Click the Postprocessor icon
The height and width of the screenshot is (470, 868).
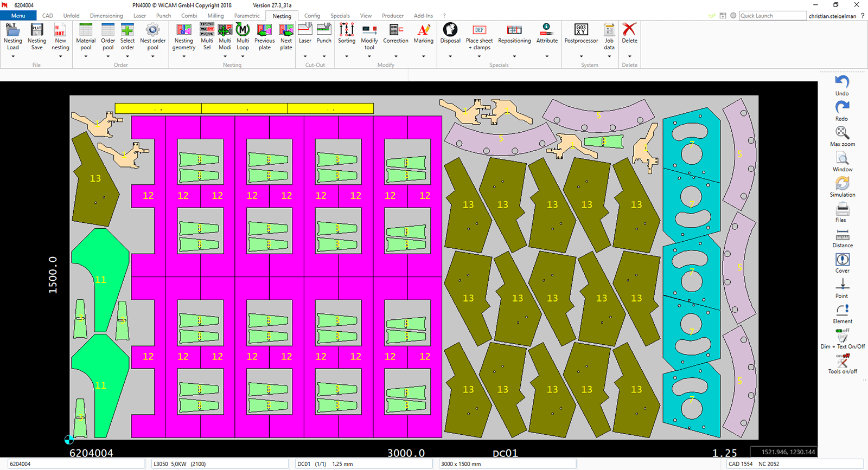581,31
